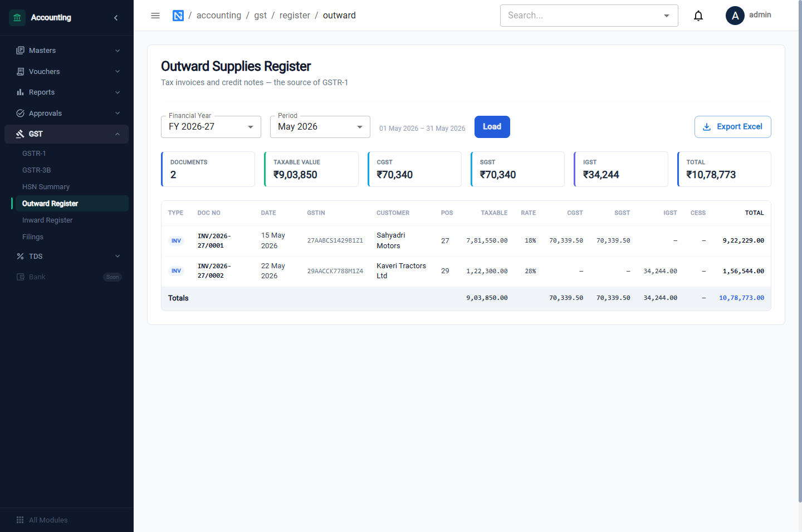
Task: Click the Masters sidebar icon
Action: click(20, 51)
